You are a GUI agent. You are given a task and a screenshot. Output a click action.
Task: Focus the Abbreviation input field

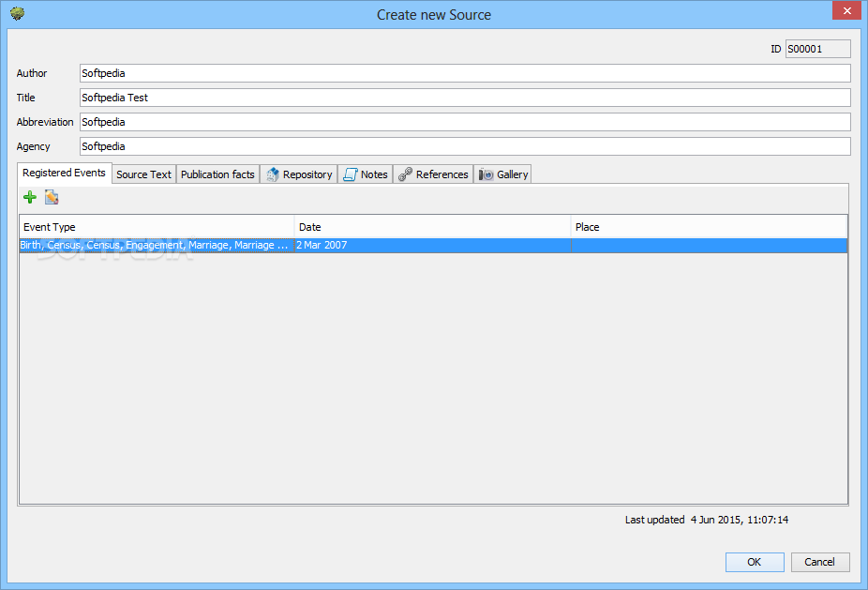pyautogui.click(x=465, y=122)
